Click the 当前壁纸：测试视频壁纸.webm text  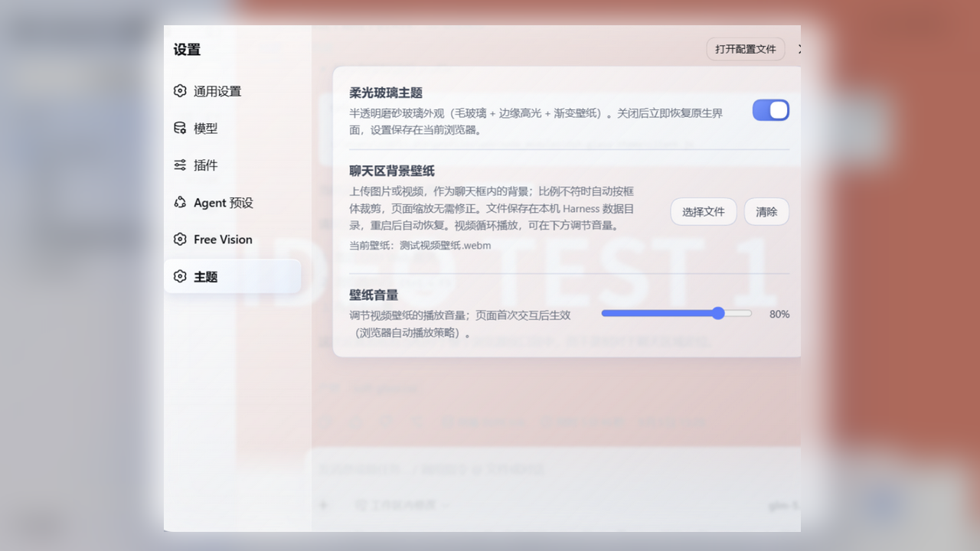point(420,246)
